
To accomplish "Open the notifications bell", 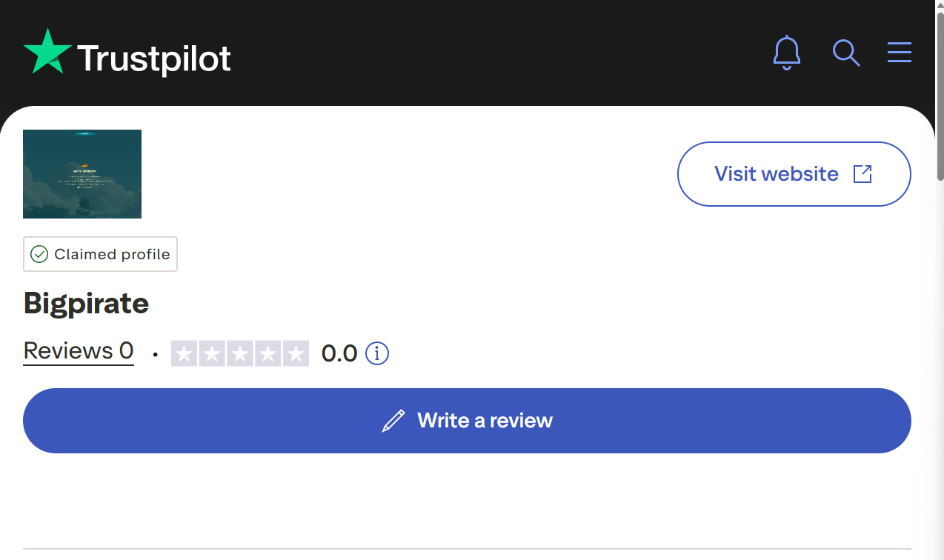I will (x=787, y=53).
